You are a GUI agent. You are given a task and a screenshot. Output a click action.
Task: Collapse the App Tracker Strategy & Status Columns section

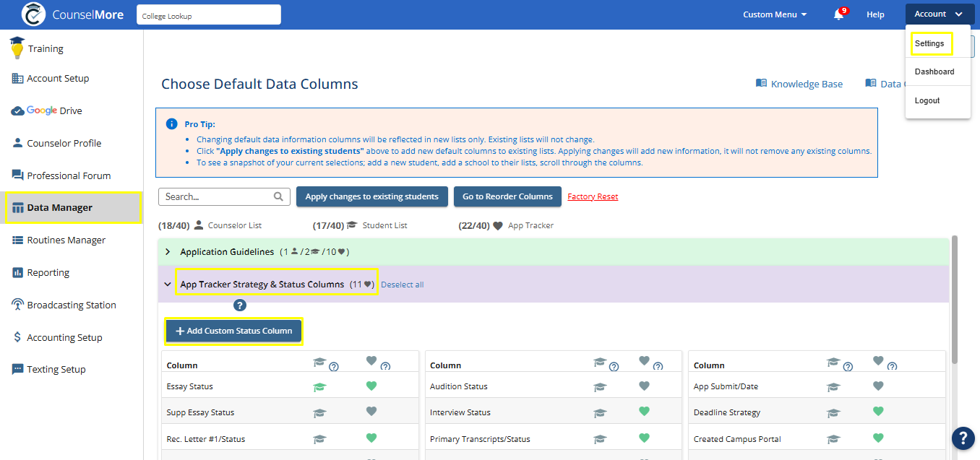pyautogui.click(x=167, y=283)
